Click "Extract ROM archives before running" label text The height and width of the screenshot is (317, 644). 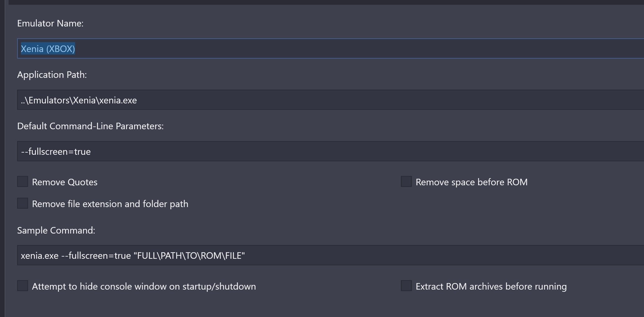(x=491, y=286)
